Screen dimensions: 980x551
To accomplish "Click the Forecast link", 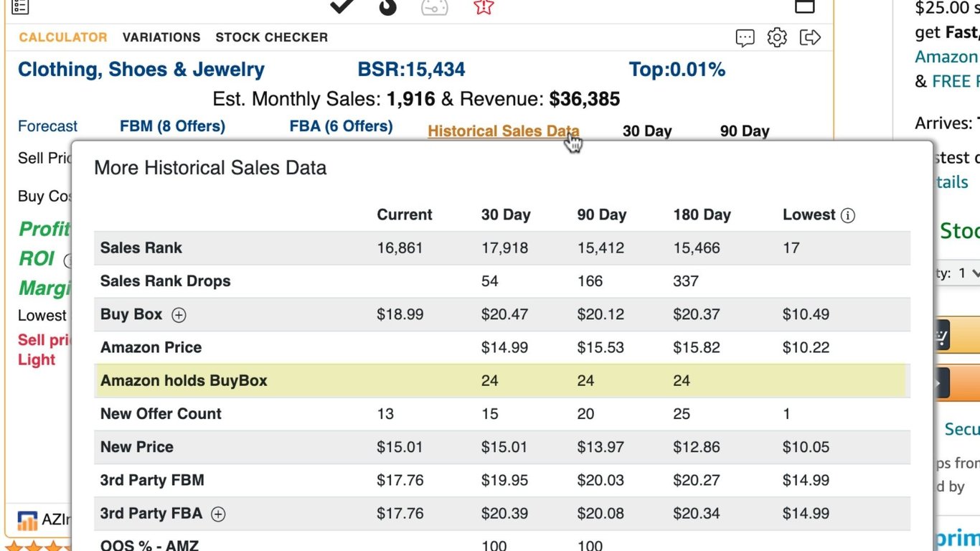I will tap(47, 127).
